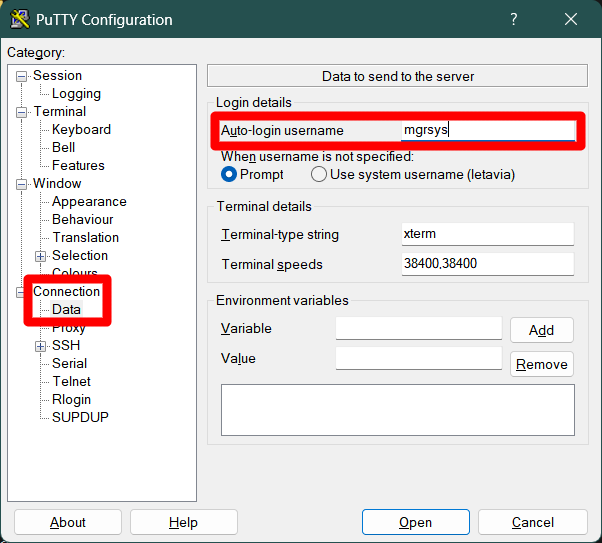
Task: Click the environment variables list box
Action: [398, 410]
